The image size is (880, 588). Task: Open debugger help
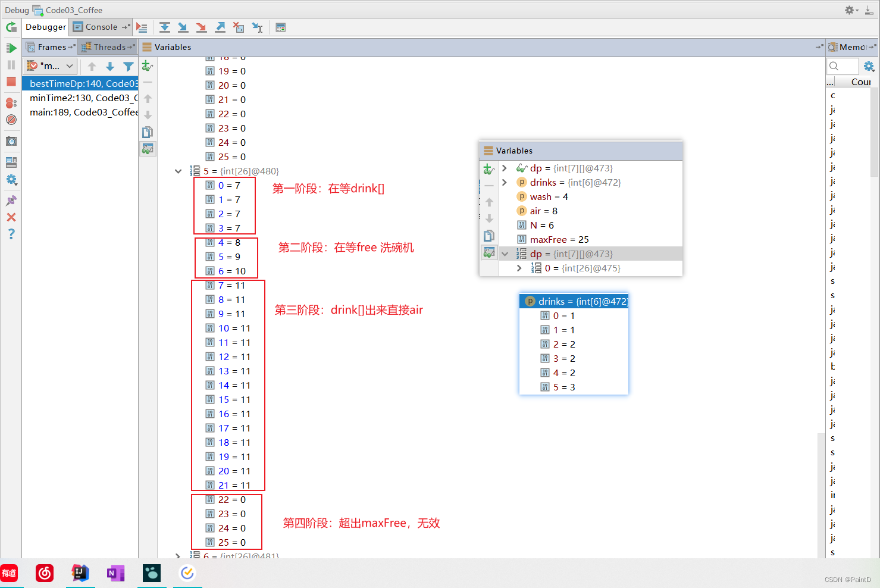point(11,234)
